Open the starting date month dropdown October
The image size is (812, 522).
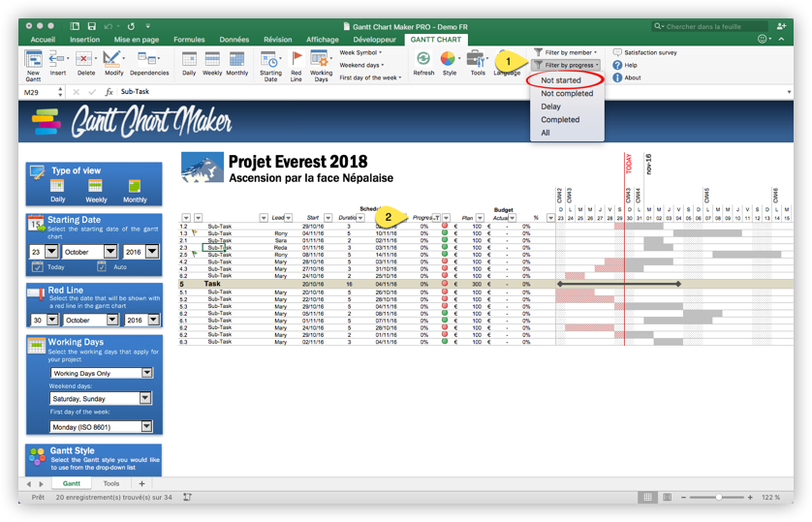(x=110, y=252)
